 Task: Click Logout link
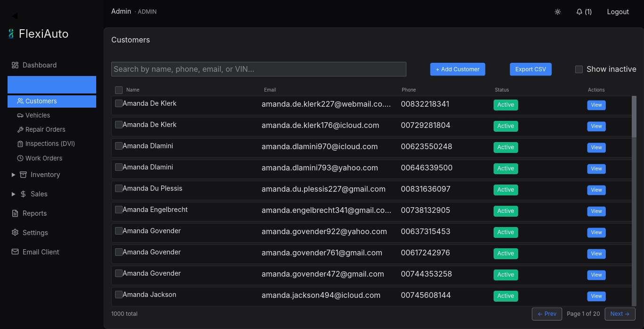[x=618, y=12]
